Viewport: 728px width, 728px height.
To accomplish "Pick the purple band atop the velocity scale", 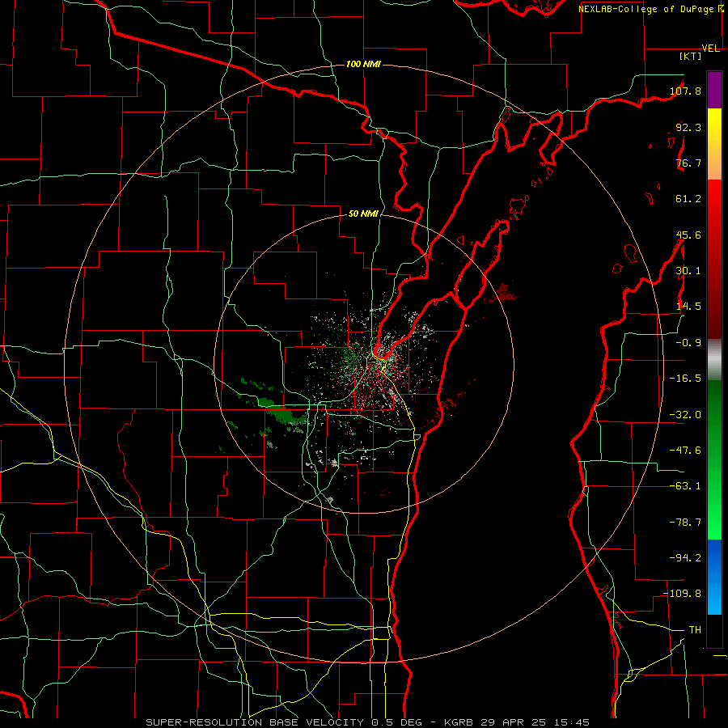I will tap(714, 90).
